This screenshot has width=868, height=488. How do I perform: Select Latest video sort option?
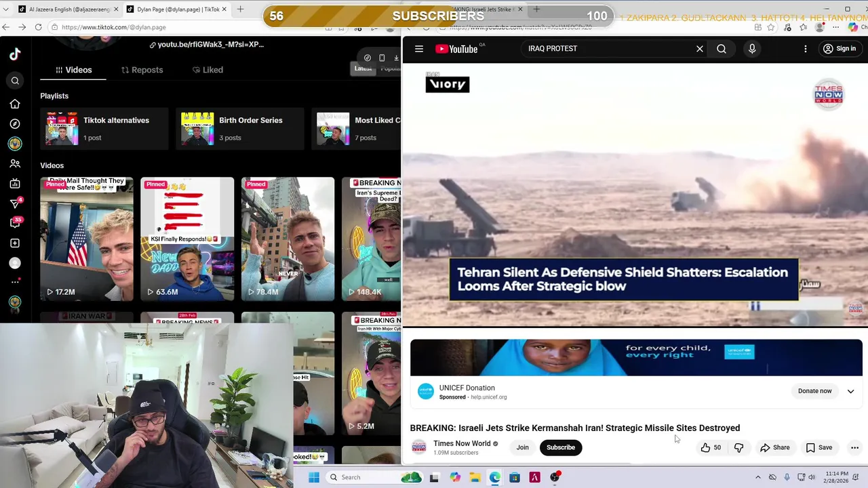(363, 68)
